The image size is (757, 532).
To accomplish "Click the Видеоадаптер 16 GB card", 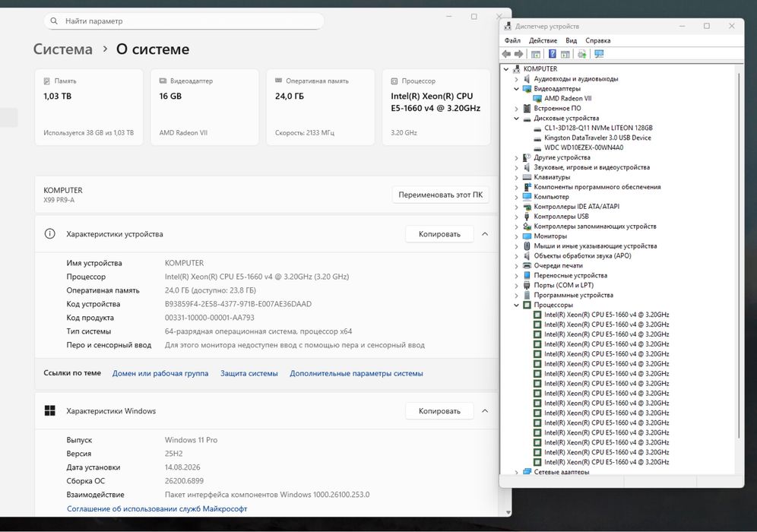I will [x=204, y=107].
